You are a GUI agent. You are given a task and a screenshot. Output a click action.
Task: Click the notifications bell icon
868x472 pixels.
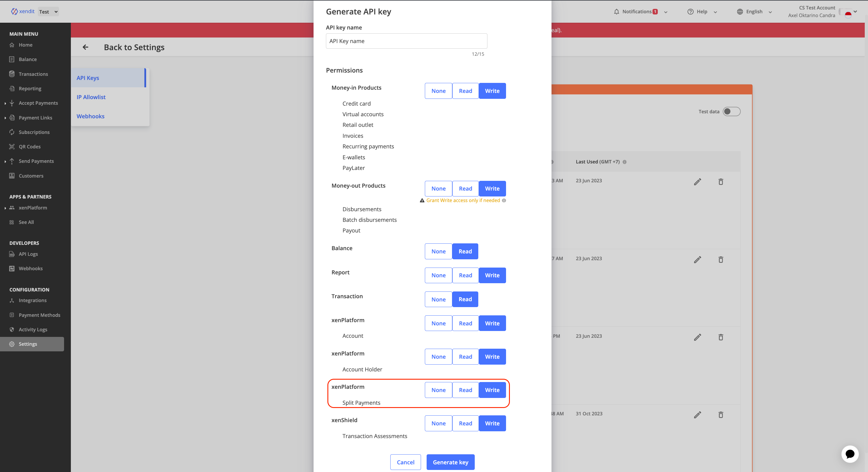[616, 12]
